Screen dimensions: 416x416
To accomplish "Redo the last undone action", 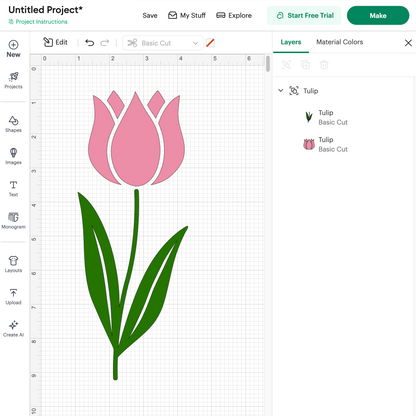I will click(x=105, y=43).
